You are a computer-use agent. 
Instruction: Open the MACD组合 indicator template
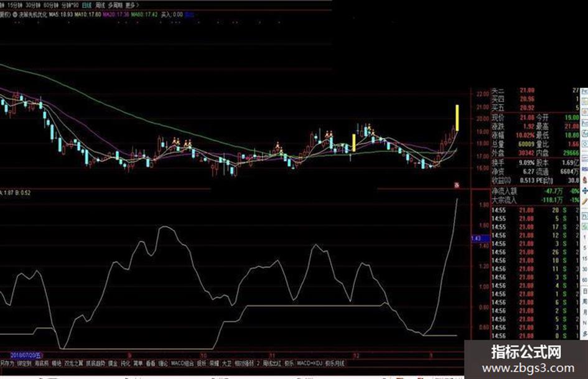click(x=182, y=363)
